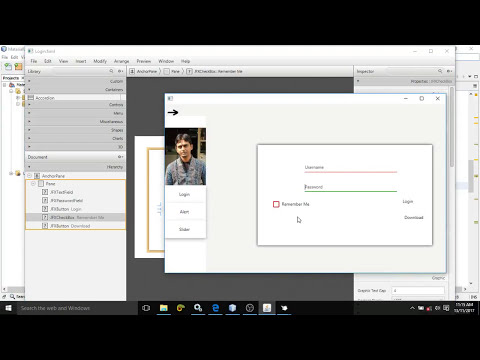
Task: Expand the Custom library section
Action: (x=75, y=81)
